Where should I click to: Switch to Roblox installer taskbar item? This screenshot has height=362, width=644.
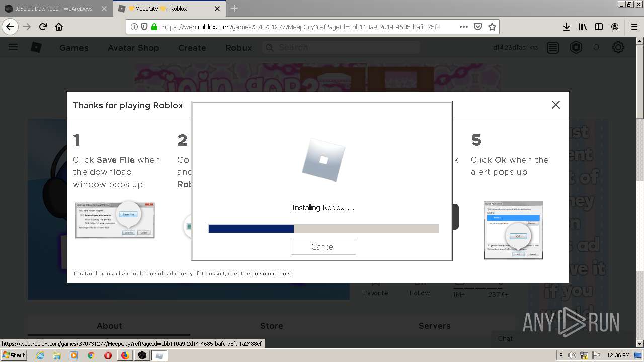point(159,355)
